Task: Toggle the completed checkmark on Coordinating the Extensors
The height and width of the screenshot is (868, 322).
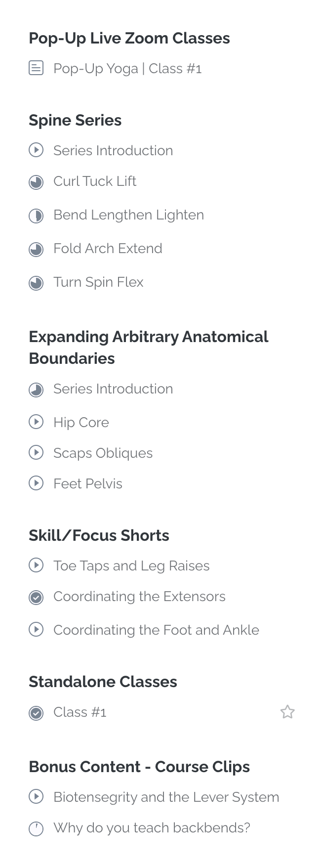Action: (36, 598)
